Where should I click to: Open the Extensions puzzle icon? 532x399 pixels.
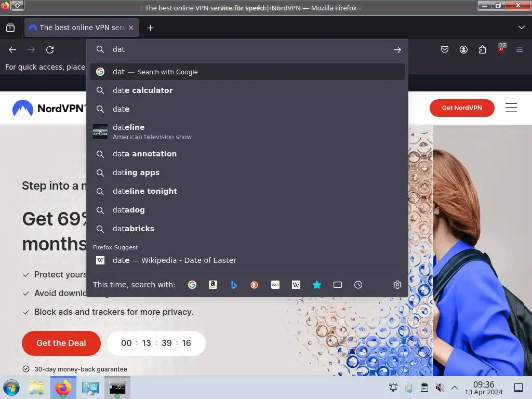482,50
